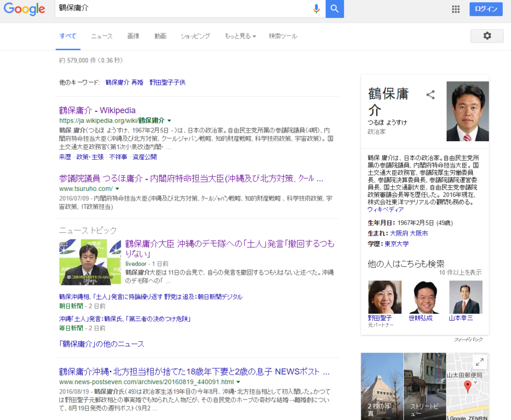Open the 来歴 sitelink

pos(65,157)
